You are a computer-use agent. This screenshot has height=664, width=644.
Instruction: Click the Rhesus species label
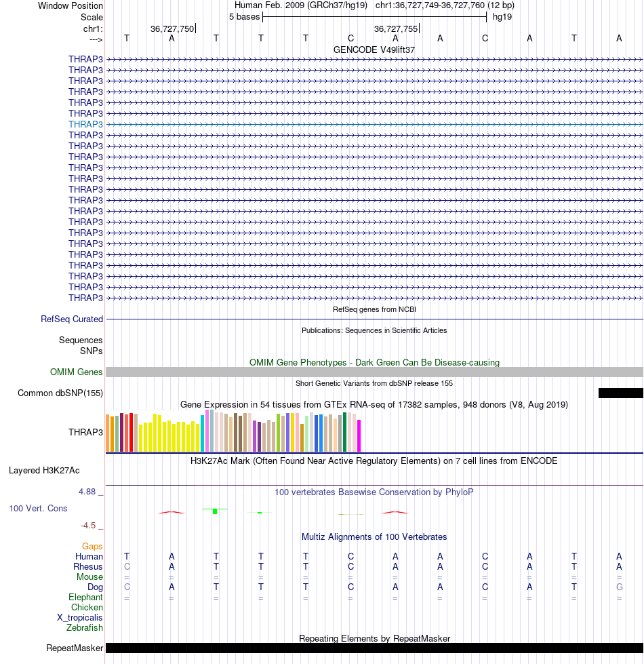pos(88,566)
